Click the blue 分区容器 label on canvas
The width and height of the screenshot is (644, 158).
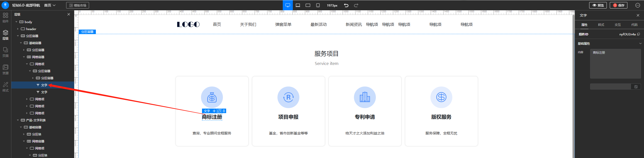87,32
